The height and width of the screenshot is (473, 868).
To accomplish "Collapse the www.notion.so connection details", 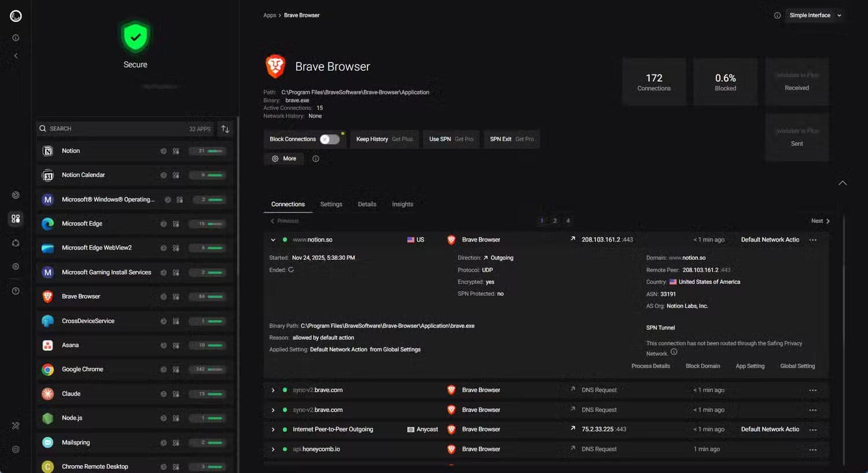I will coord(273,239).
